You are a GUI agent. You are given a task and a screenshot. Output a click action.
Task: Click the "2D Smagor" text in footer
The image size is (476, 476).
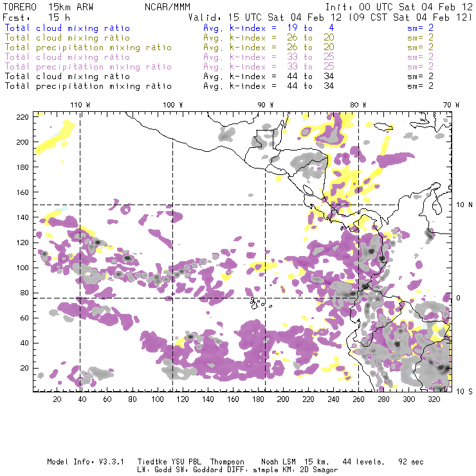click(319, 470)
